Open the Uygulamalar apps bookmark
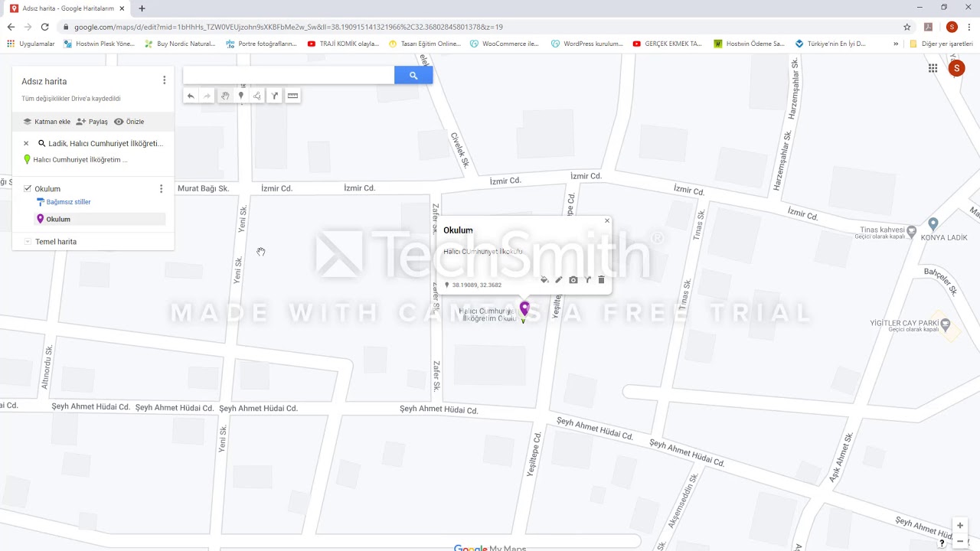The width and height of the screenshot is (980, 551). tap(31, 44)
